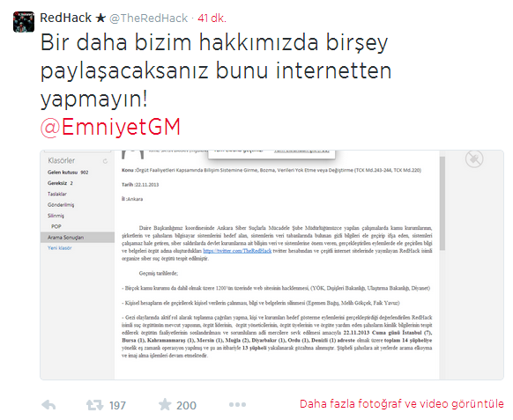Favorite the tweet with star icon
This screenshot has width=513, height=420.
coord(165,405)
